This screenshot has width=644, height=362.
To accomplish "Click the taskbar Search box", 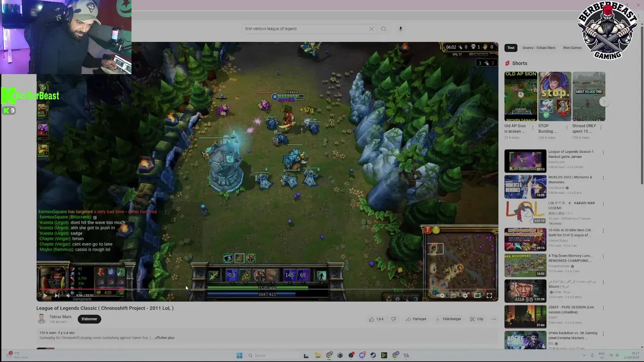I will (x=274, y=355).
